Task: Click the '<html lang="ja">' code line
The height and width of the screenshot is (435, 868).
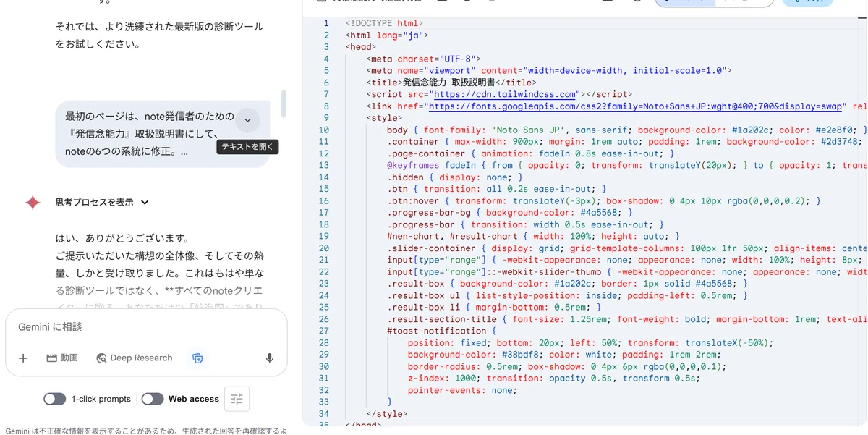Action: pos(387,35)
